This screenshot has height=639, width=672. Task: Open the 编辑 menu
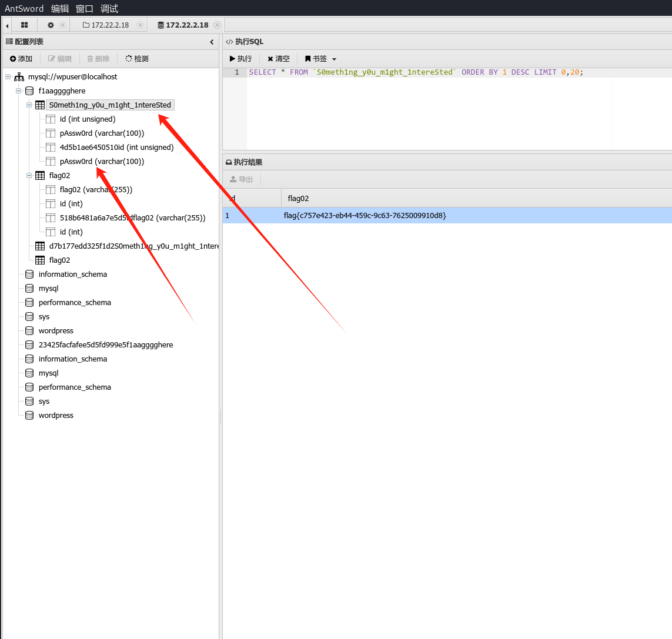point(59,8)
